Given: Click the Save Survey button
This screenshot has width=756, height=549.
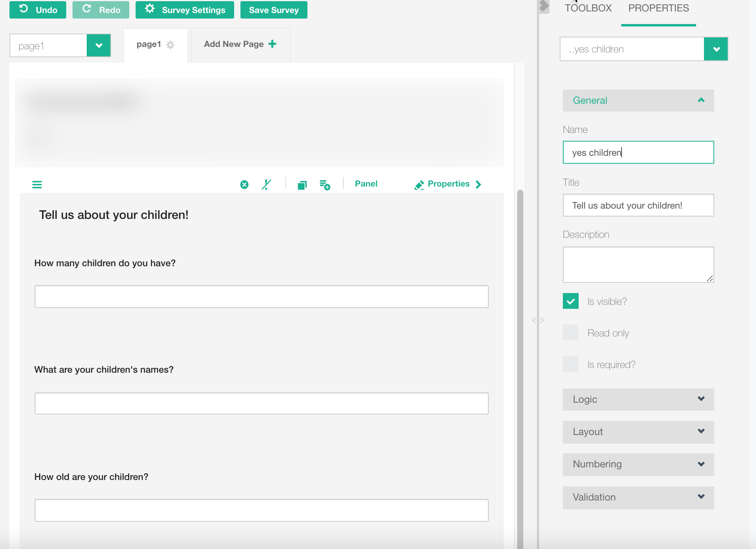Looking at the screenshot, I should tap(274, 10).
